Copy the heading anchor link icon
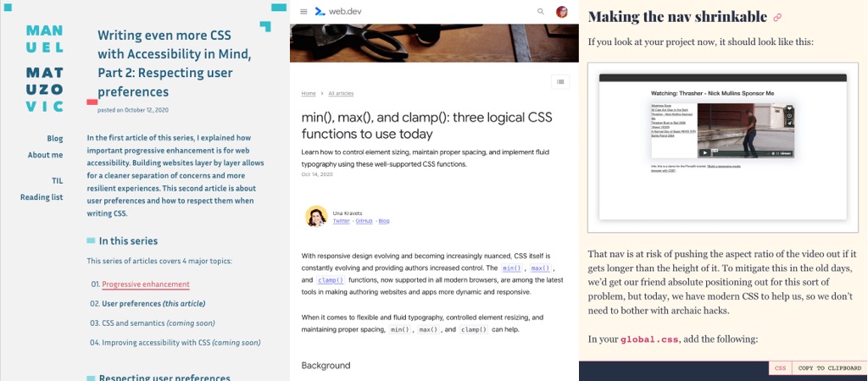This screenshot has height=381, width=868. point(777,17)
